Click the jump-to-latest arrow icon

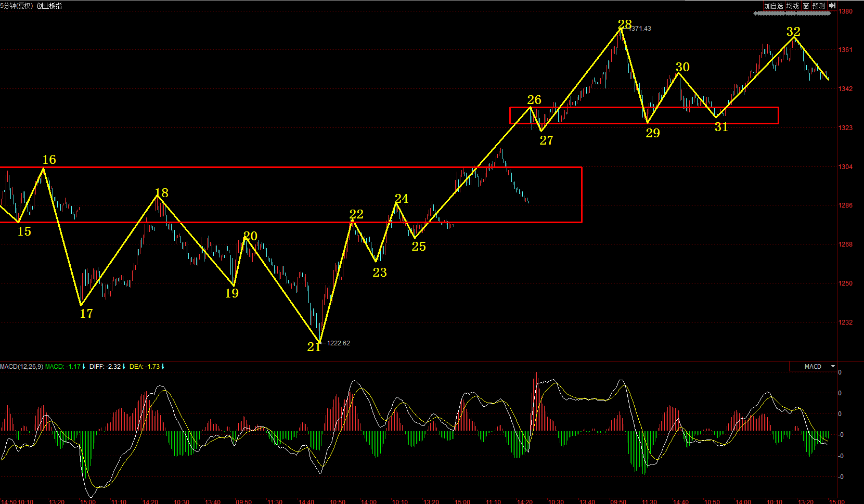[x=832, y=6]
